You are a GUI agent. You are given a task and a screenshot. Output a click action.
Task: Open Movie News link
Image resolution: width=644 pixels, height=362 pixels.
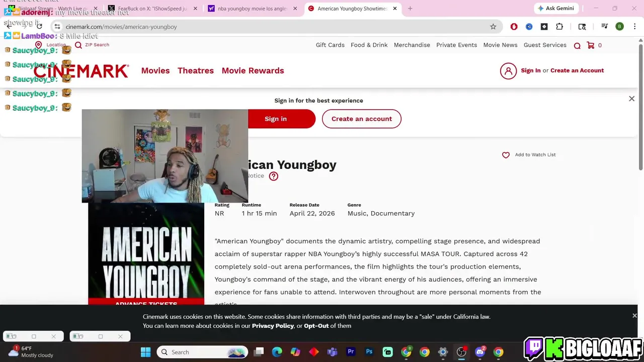500,45
